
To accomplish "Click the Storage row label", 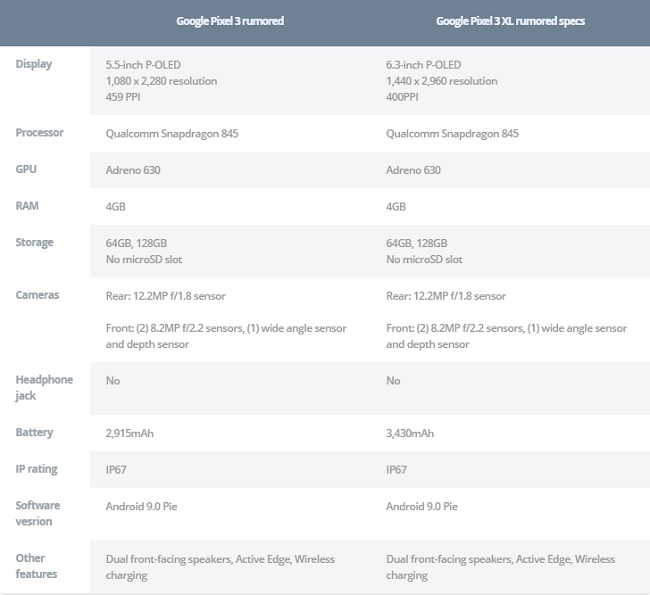I will 34,243.
